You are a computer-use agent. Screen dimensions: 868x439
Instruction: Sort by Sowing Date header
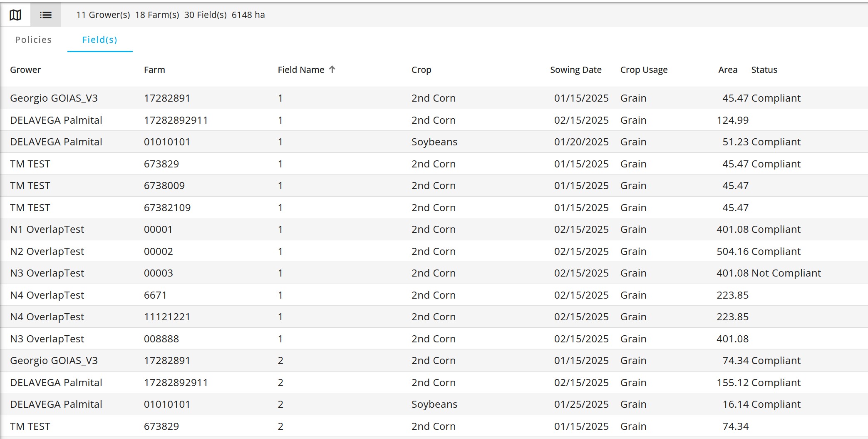click(575, 70)
